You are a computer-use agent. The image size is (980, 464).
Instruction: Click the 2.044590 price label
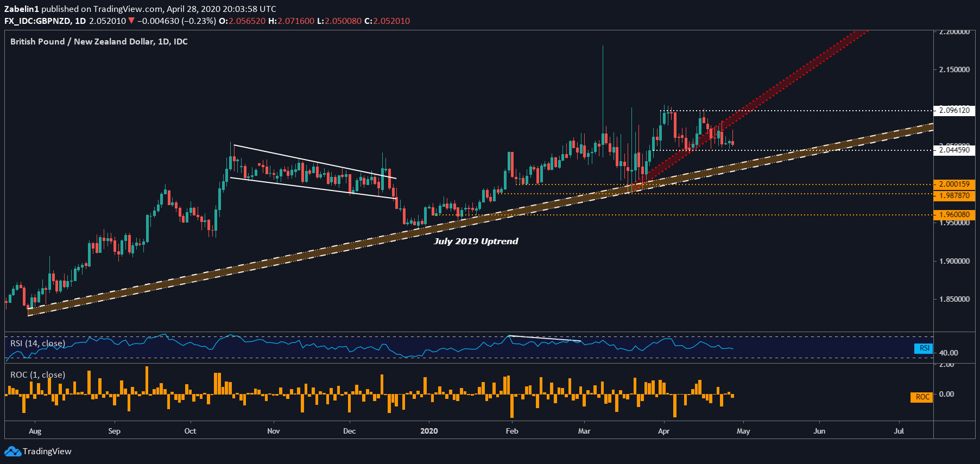[x=954, y=150]
